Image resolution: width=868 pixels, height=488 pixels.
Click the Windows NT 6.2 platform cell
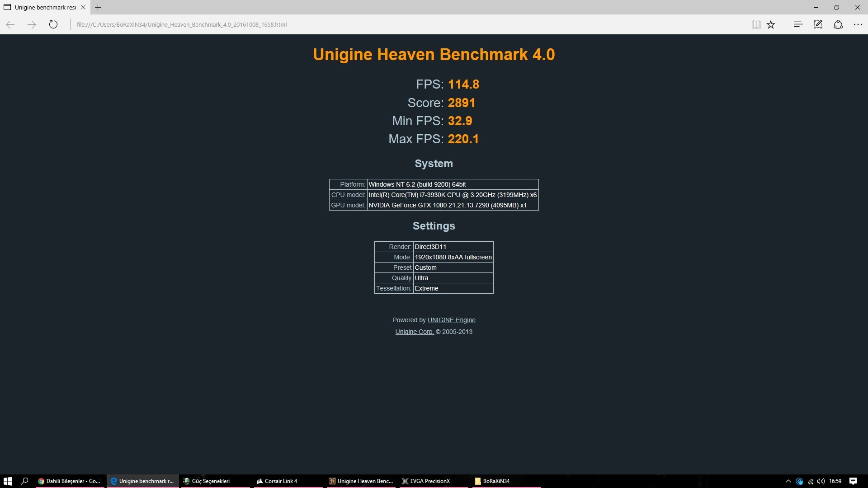tap(453, 184)
